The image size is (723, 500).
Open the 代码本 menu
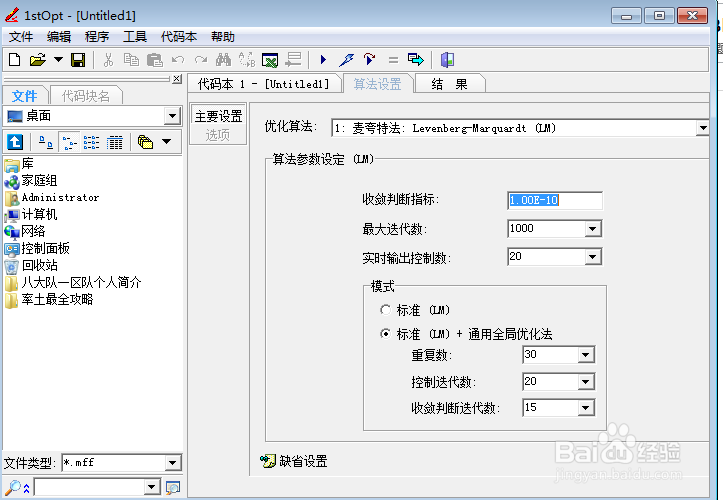179,36
